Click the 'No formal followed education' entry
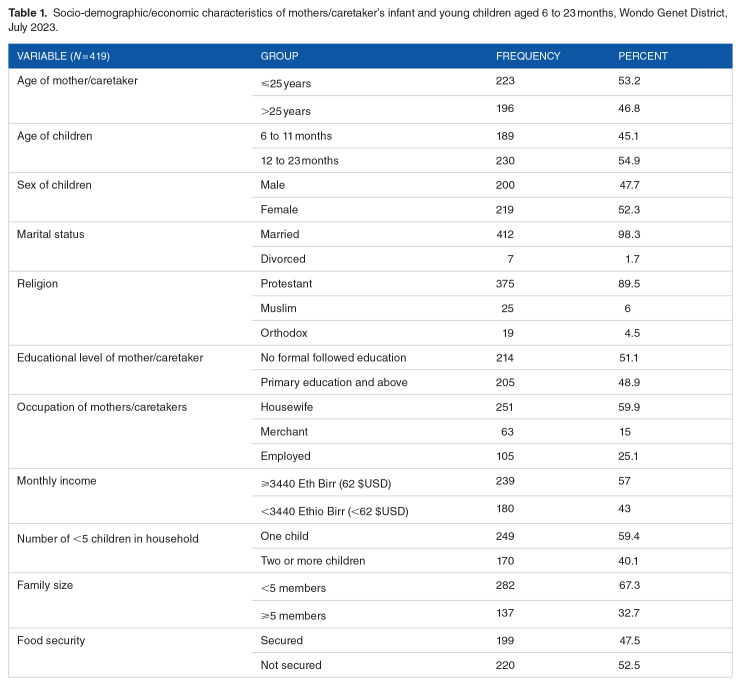The height and width of the screenshot is (686, 741). pos(333,357)
